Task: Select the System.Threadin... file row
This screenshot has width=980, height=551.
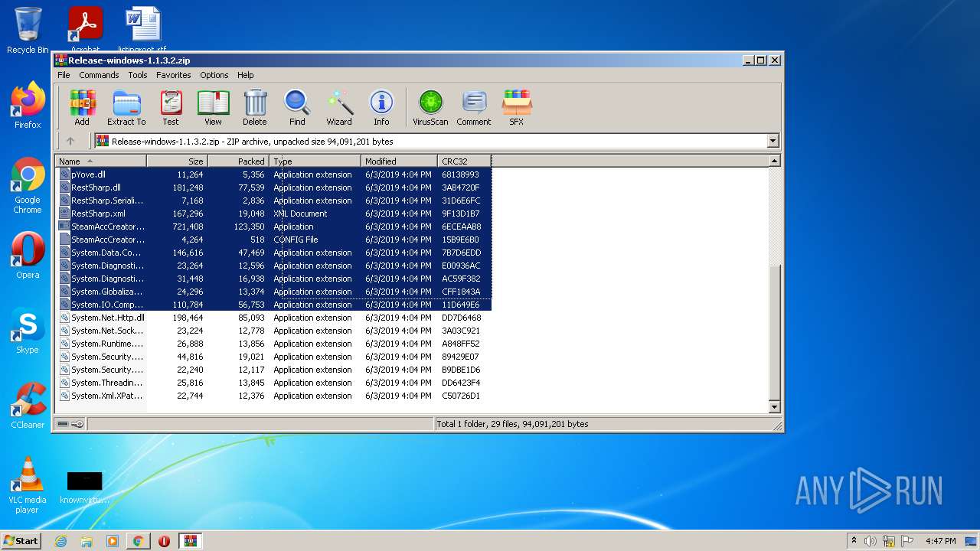Action: tap(273, 383)
